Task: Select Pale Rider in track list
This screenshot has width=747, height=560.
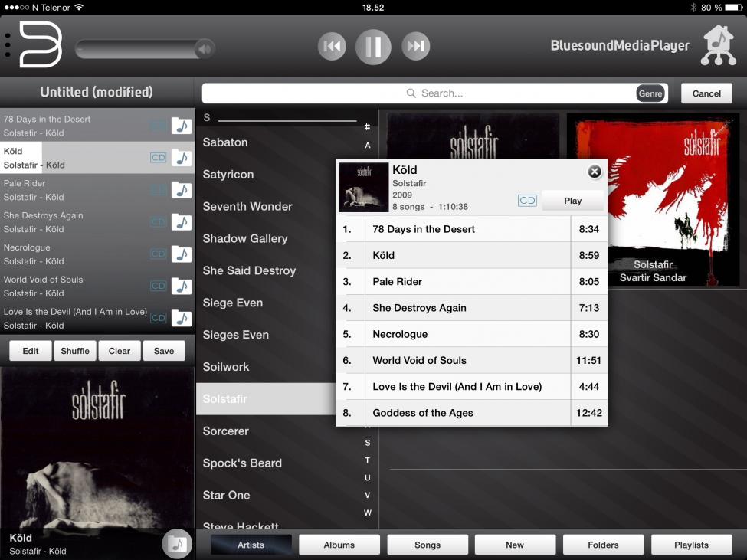Action: click(x=472, y=281)
